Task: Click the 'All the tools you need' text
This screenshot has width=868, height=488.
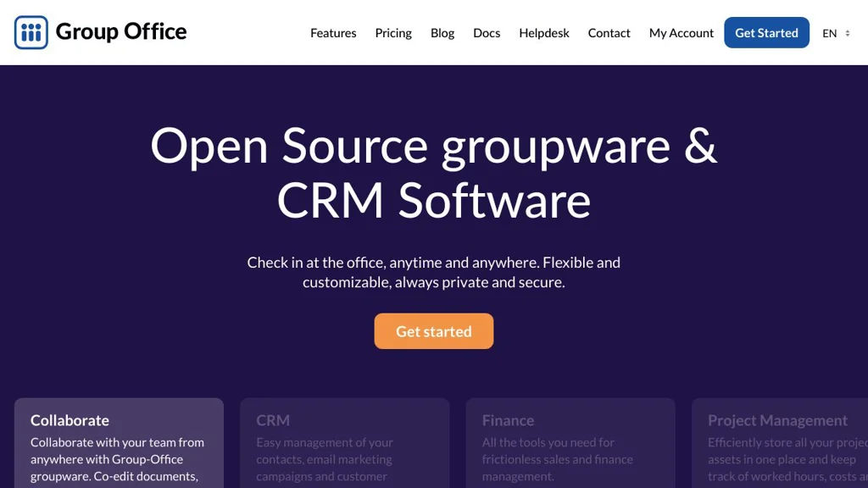Action: pyautogui.click(x=558, y=459)
